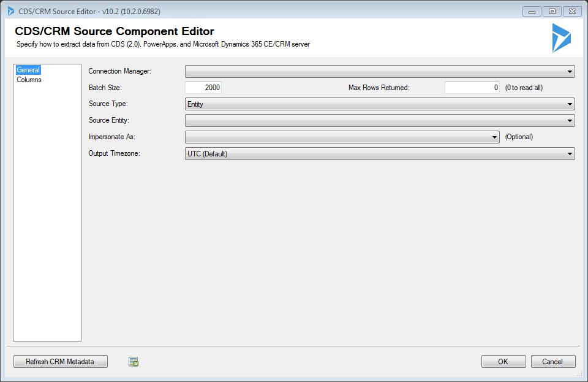Click the Source Entity label
This screenshot has width=588, height=382.
(x=109, y=120)
